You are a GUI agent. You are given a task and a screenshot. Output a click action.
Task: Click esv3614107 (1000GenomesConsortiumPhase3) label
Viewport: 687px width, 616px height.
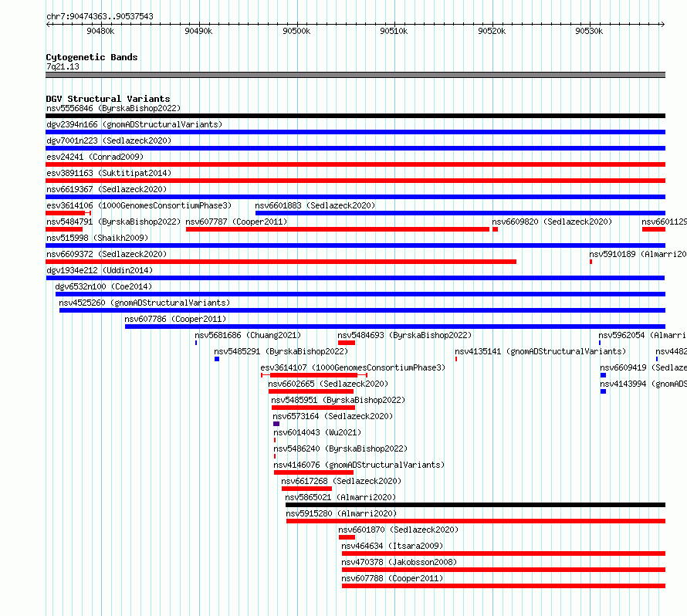[353, 367]
